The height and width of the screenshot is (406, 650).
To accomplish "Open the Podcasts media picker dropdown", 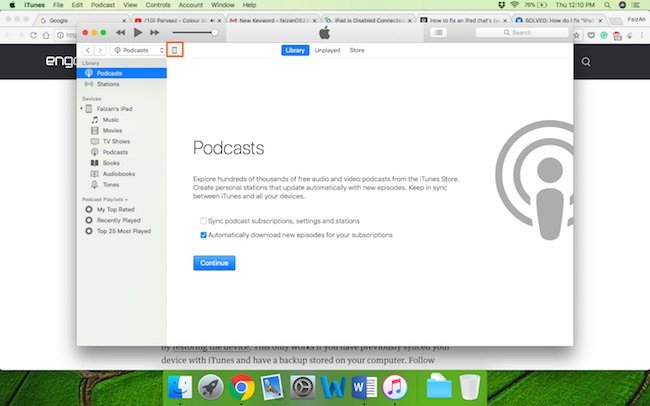I will (x=137, y=50).
